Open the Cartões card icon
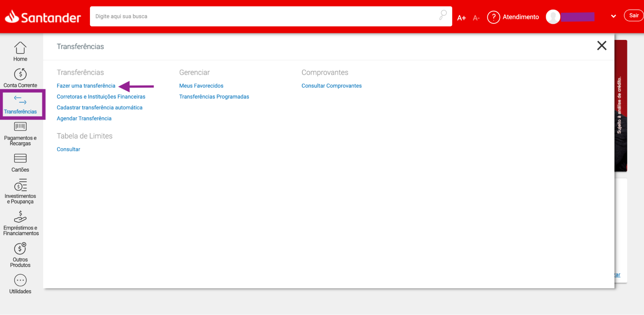 click(x=20, y=158)
